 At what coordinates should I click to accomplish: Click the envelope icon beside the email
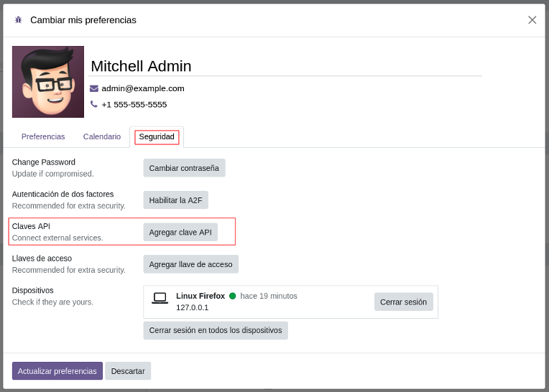pyautogui.click(x=94, y=88)
